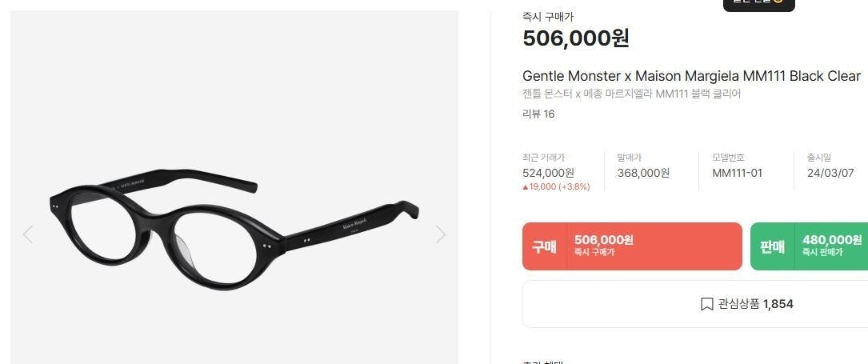Click the 최근 거래가 524,000원 value
868x364 pixels.
pyautogui.click(x=548, y=173)
